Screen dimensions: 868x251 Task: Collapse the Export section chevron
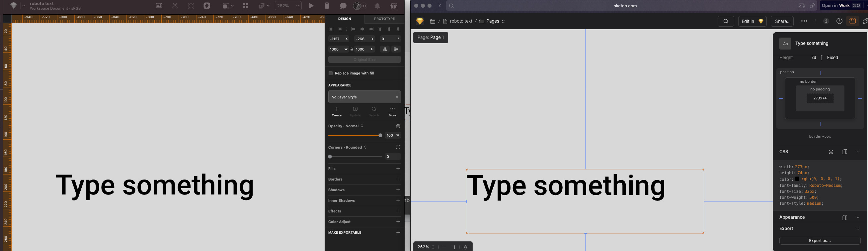point(858,229)
